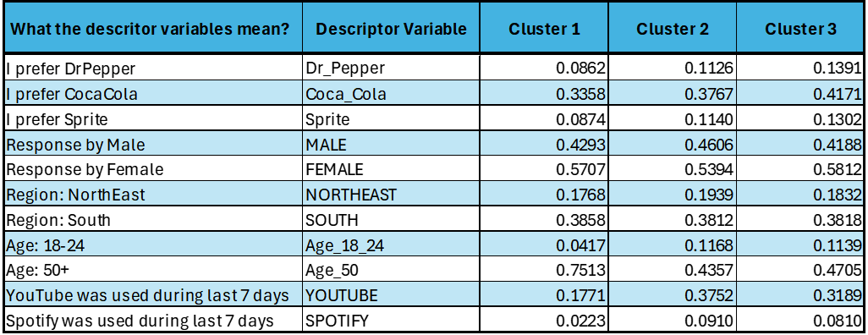Click the FEMALE Cluster 3 value 0.5812
The image size is (868, 335).
point(800,169)
